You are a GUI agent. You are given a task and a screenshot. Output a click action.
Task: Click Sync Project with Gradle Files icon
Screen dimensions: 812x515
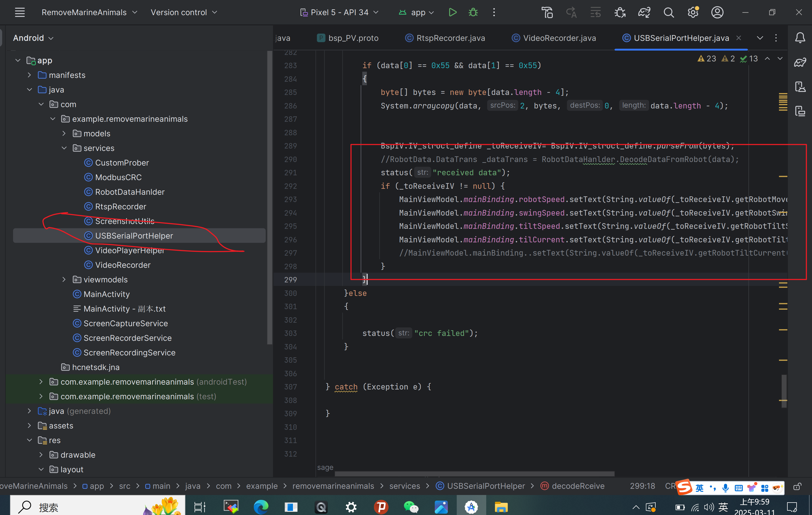click(644, 12)
